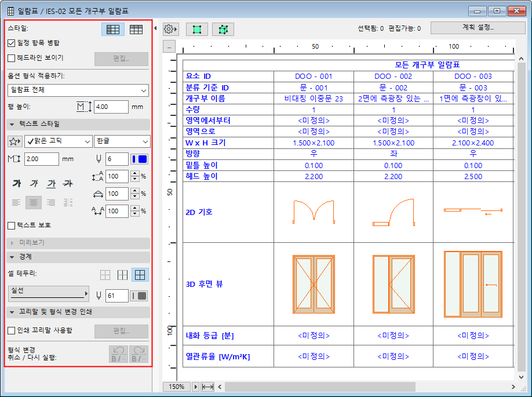Screen dimensions: 532x397
Task: Enable the 텍스트 보호 checkbox
Action: point(10,225)
